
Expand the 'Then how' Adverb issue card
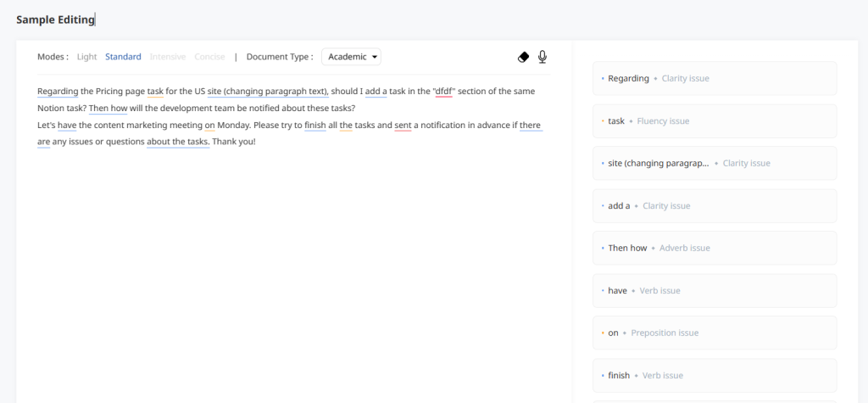point(715,248)
